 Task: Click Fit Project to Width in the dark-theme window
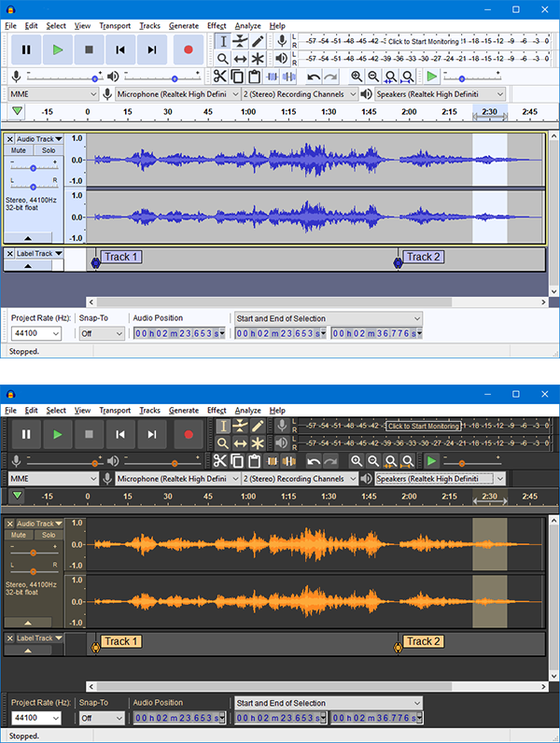408,461
